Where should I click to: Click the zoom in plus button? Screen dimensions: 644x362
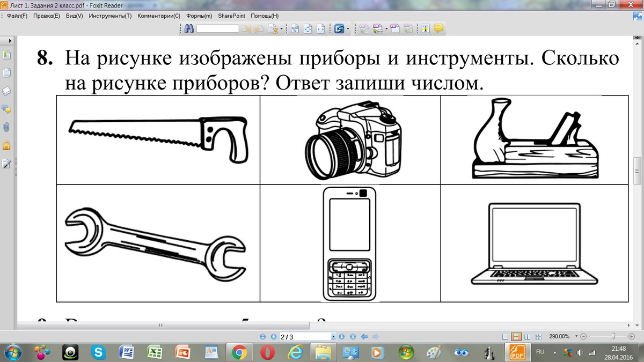click(632, 336)
